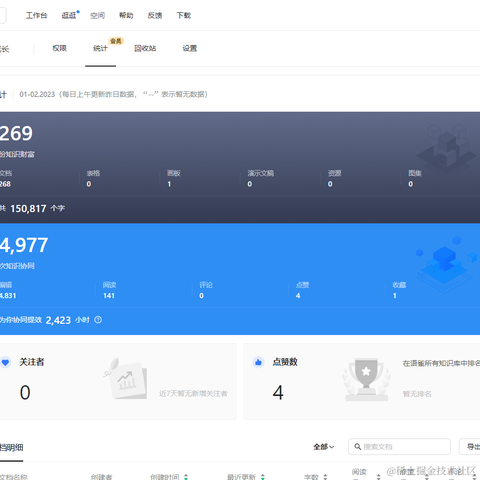Click the 近7天暂无新增关注者 notice
This screenshot has width=480, height=480.
click(193, 394)
